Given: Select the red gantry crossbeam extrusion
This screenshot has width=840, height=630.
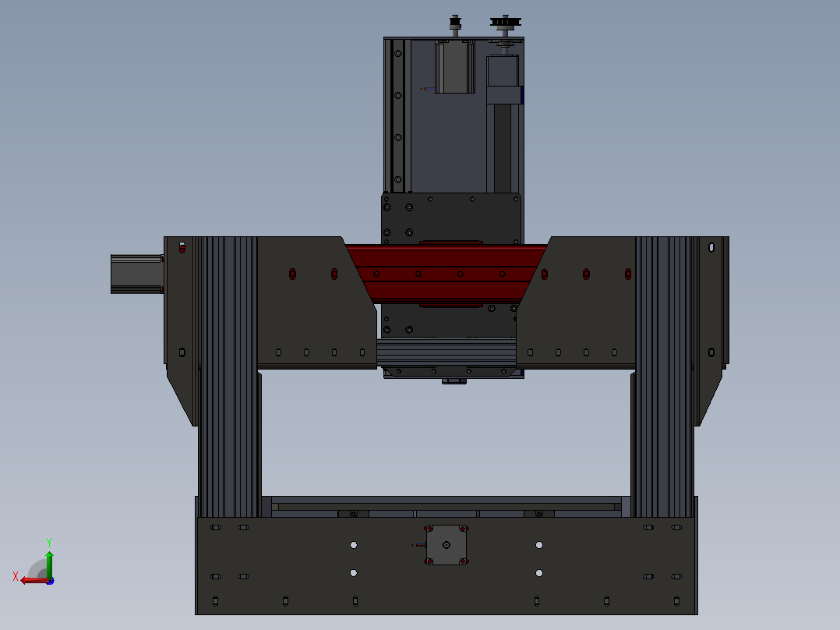Looking at the screenshot, I should (446, 274).
